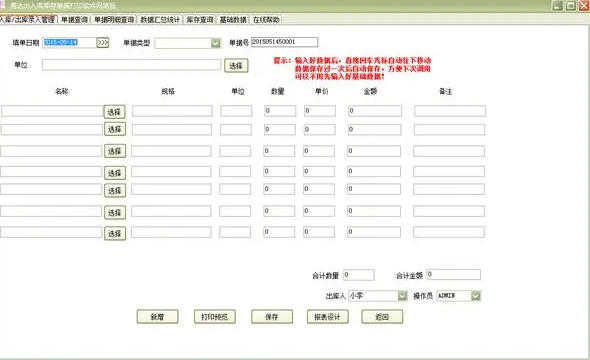590x360 pixels.
Task: Click fourth row 备注 field
Action: (449, 172)
